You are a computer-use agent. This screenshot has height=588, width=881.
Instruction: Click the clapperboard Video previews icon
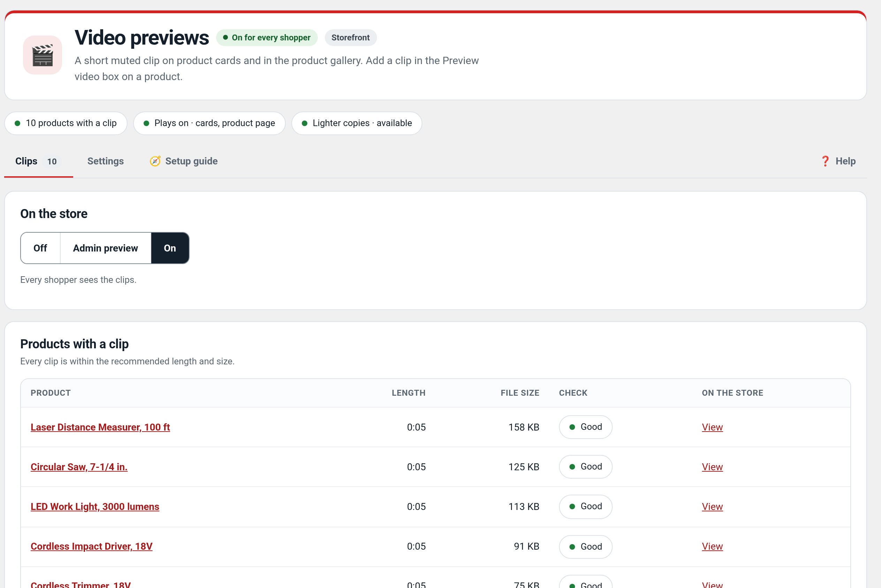[43, 55]
